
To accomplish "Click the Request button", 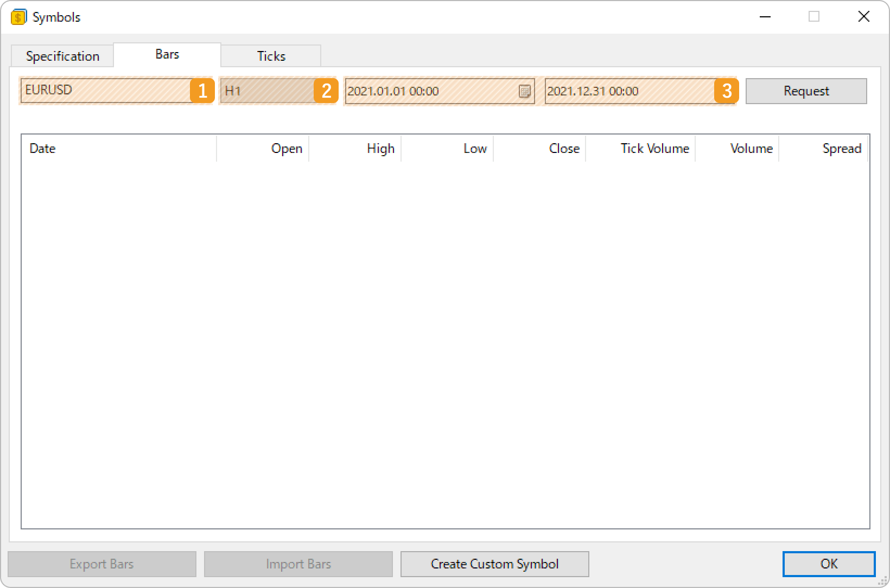I will (806, 91).
